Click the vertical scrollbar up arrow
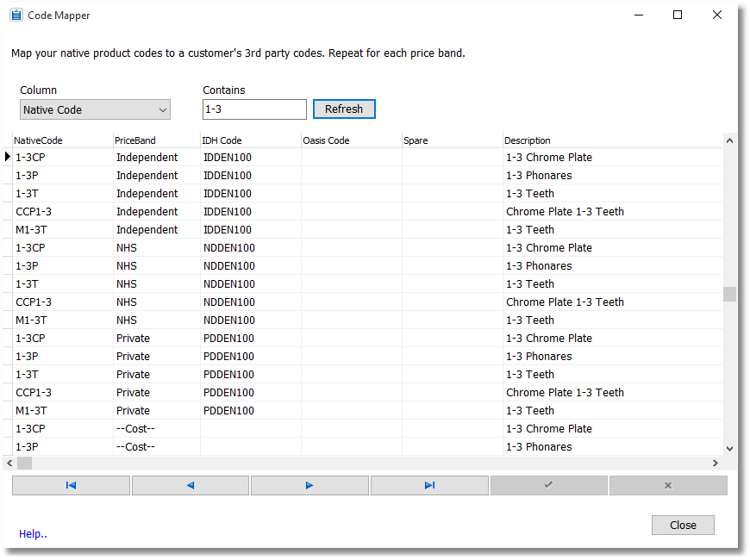Viewport: 750px width, 560px height. point(728,139)
